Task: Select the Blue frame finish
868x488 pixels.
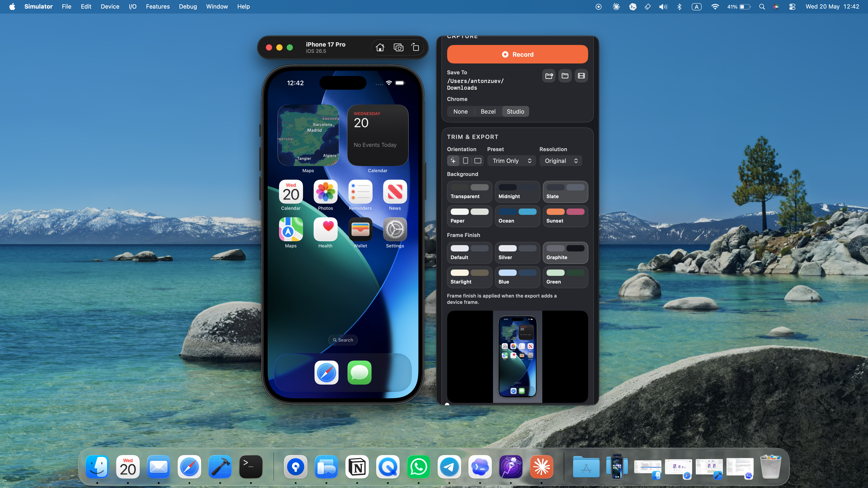Action: pyautogui.click(x=517, y=277)
